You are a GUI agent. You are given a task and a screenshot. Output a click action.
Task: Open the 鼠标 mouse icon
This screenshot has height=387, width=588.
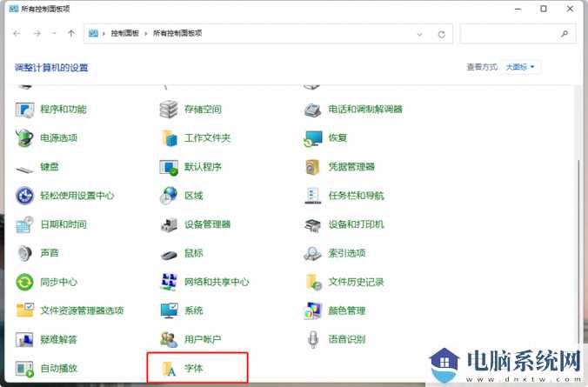169,255
